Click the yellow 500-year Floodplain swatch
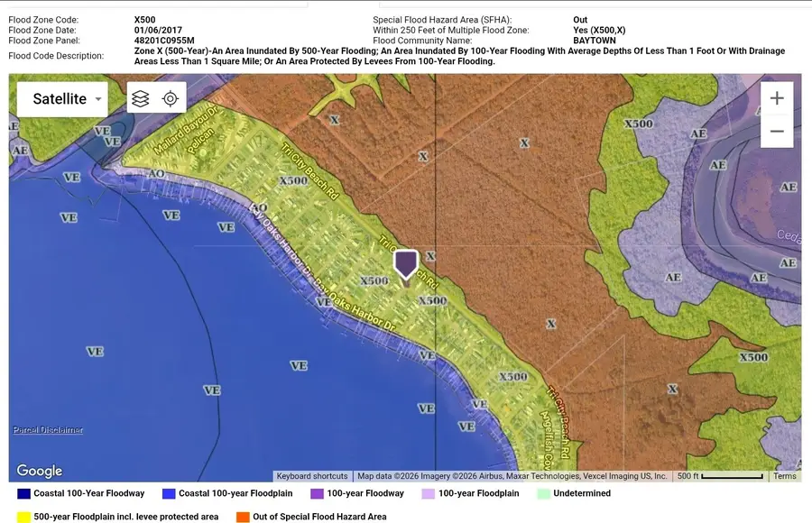Screen dimensions: 812x523 tap(22, 516)
